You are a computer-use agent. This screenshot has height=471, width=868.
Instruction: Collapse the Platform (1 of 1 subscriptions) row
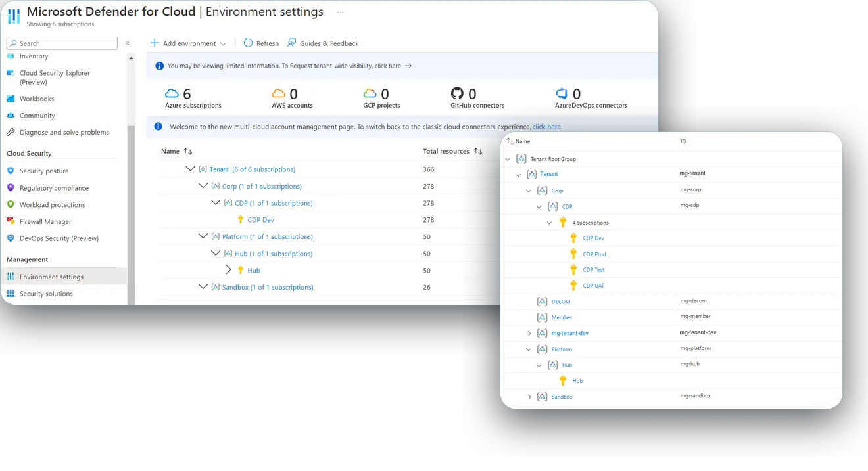[203, 236]
